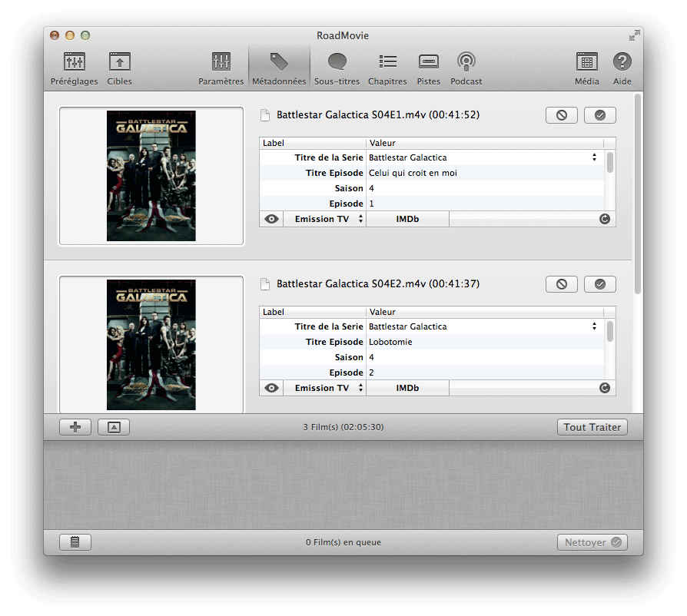
Task: Open the Préréglages panel
Action: [74, 68]
